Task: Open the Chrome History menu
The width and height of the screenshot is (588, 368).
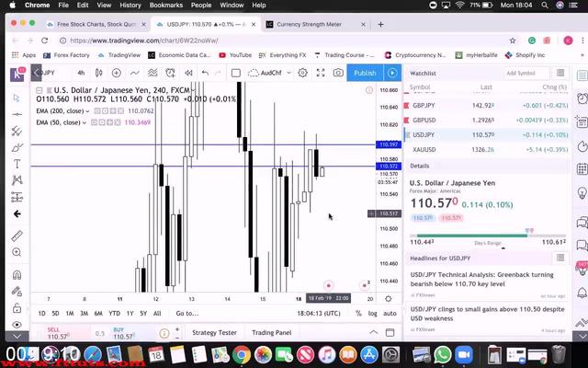Action: click(130, 5)
